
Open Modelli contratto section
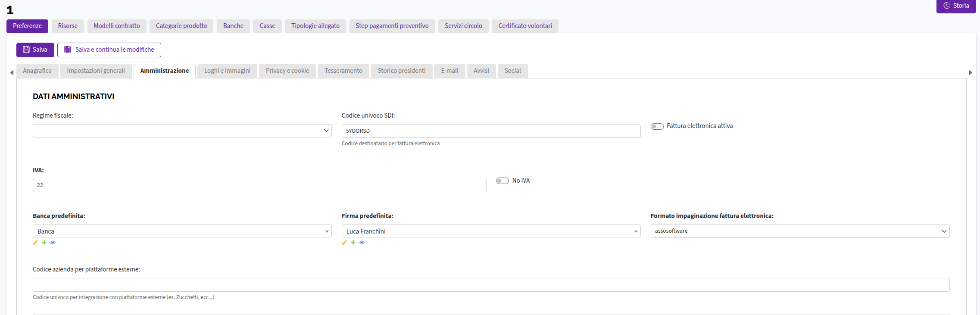pyautogui.click(x=117, y=26)
